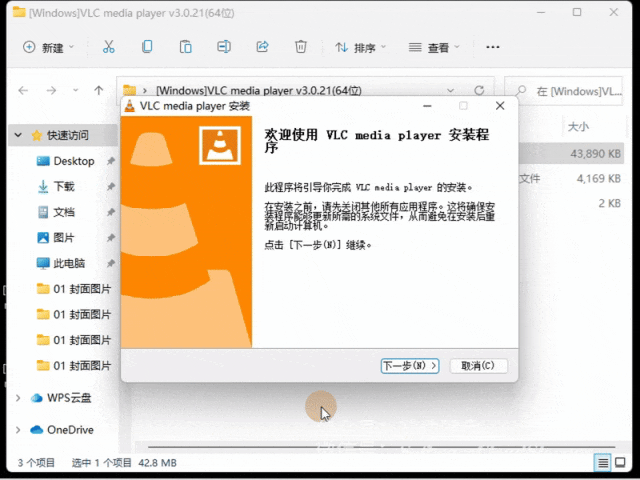Switch to details view in status bar
The image size is (640, 480).
coord(603,463)
